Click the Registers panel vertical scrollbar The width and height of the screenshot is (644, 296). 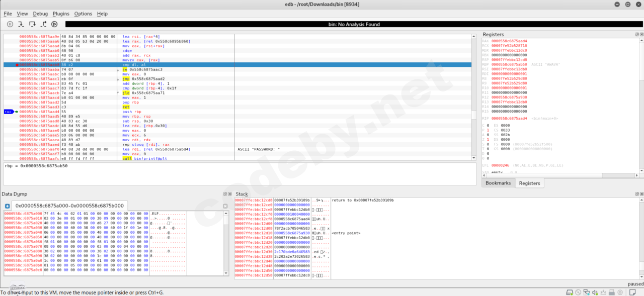point(641,106)
